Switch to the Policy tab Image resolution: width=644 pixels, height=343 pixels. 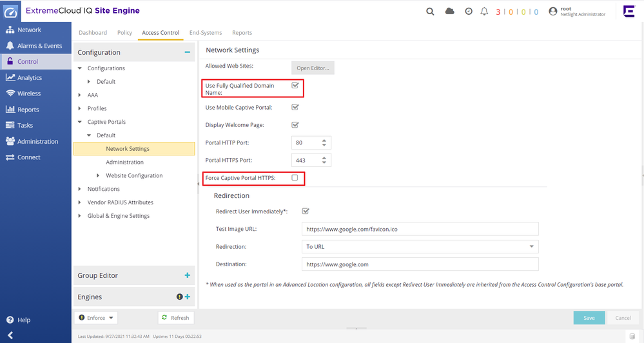click(x=124, y=32)
